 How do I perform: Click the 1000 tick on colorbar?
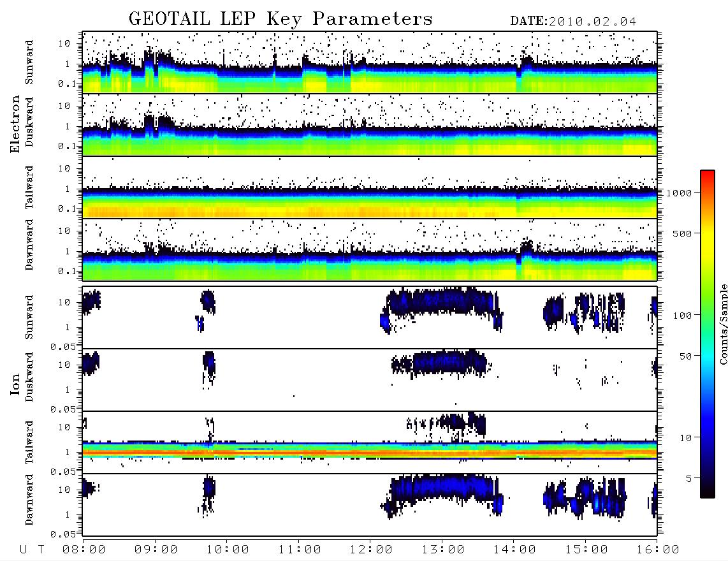[x=679, y=193]
